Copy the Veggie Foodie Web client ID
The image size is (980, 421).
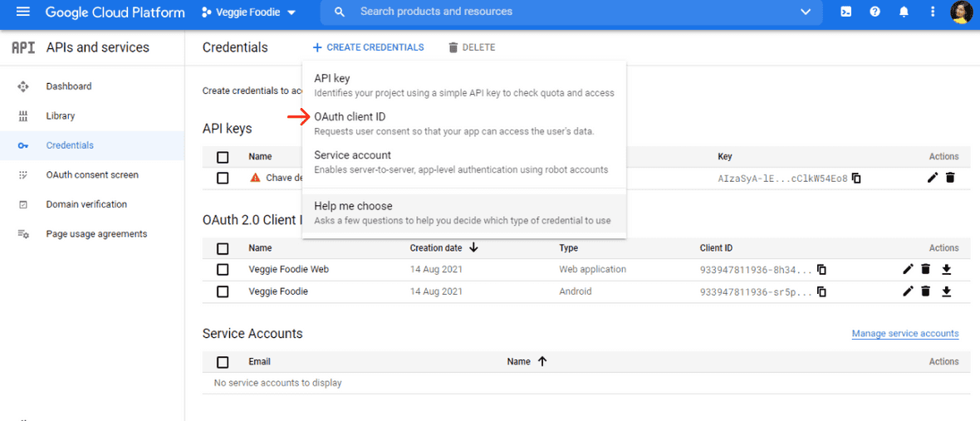[822, 270]
